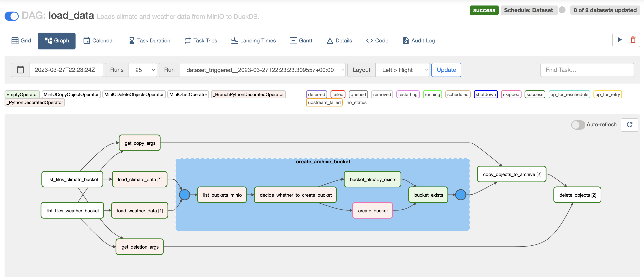Collapse the create_archive_bucket task group
This screenshot has width=644, height=277.
tap(323, 162)
